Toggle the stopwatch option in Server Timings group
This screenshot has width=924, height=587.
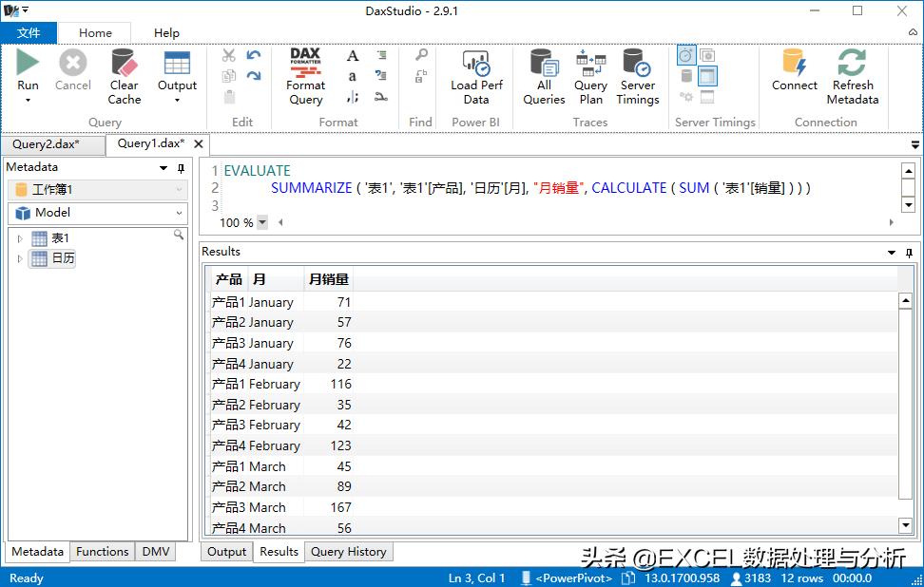686,55
